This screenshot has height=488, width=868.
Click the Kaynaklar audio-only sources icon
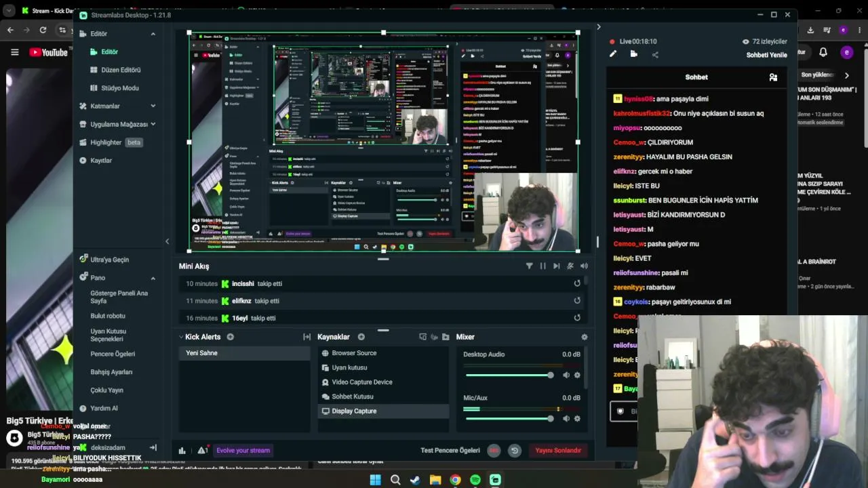434,337
